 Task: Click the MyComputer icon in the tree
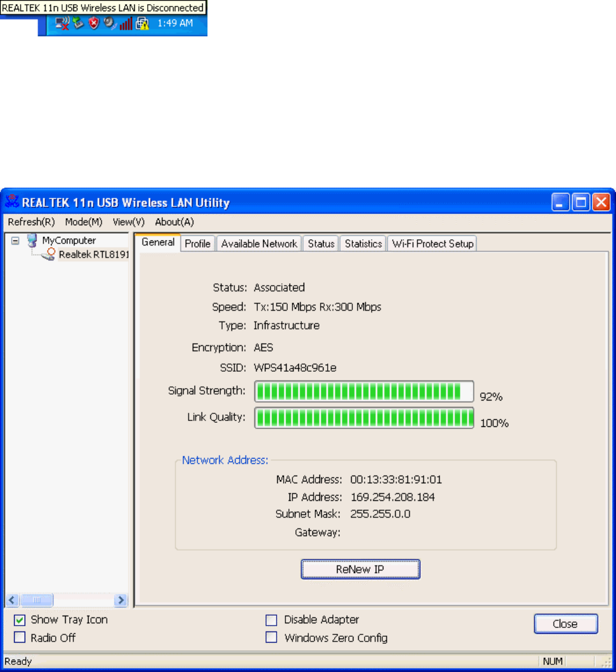coord(32,240)
